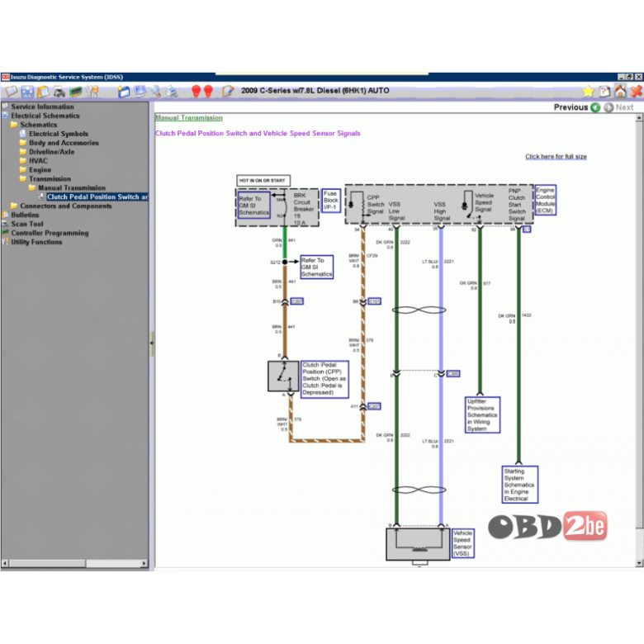Screen dimensions: 644x644
Task: Open the Manual Transmission breadcrumb link
Action: click(x=189, y=118)
